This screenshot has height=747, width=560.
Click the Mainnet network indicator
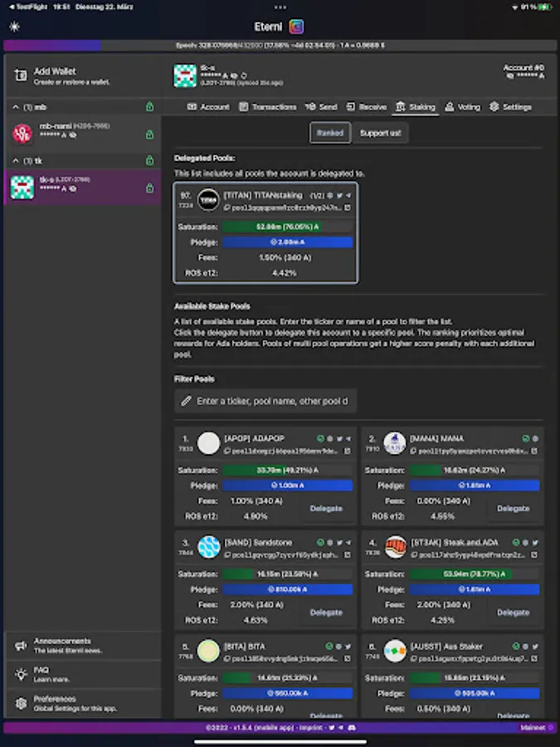click(x=537, y=728)
